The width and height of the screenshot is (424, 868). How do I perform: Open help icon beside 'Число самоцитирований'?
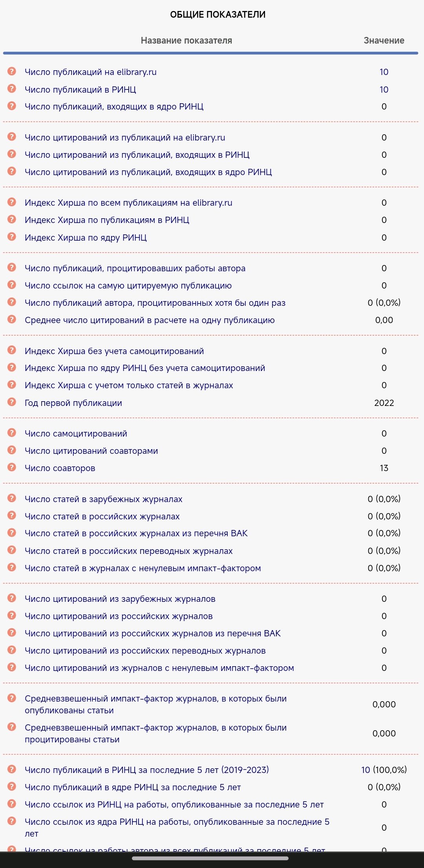[x=12, y=433]
